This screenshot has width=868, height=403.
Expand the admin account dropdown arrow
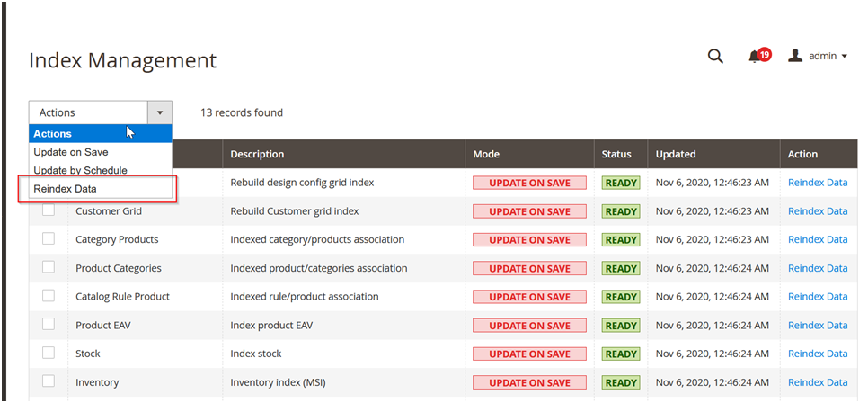click(x=845, y=56)
